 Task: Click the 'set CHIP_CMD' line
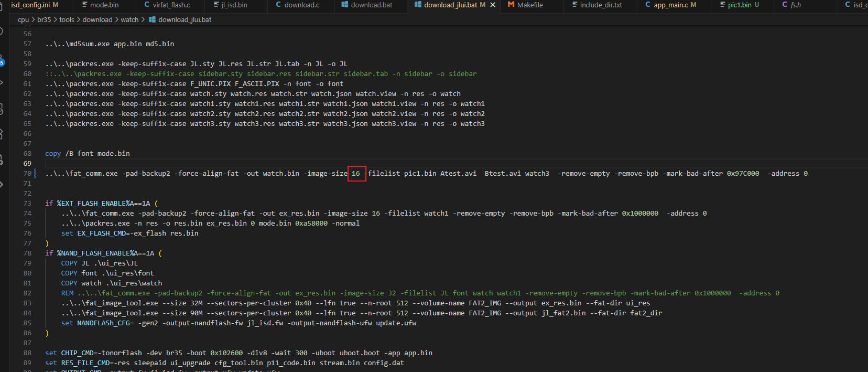click(x=239, y=353)
